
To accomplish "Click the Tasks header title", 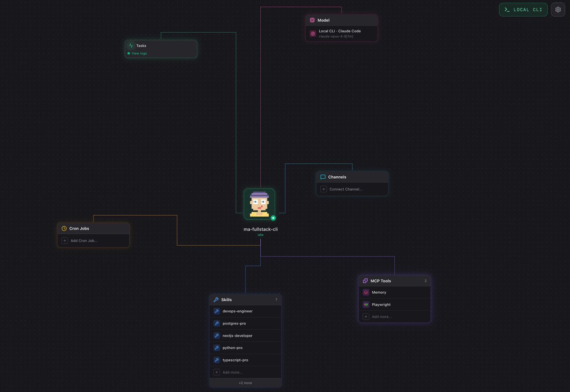I will (141, 46).
